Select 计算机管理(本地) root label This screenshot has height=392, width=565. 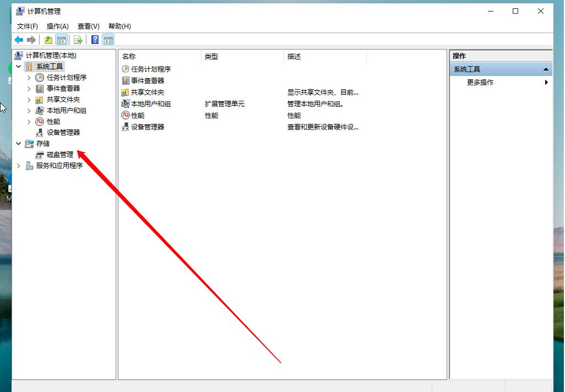tap(51, 56)
